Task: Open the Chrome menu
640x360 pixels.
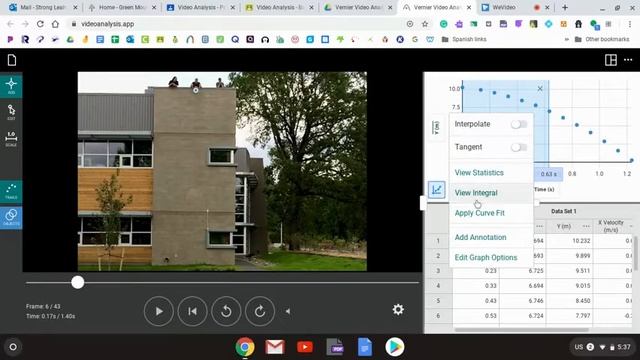Action: (x=630, y=24)
